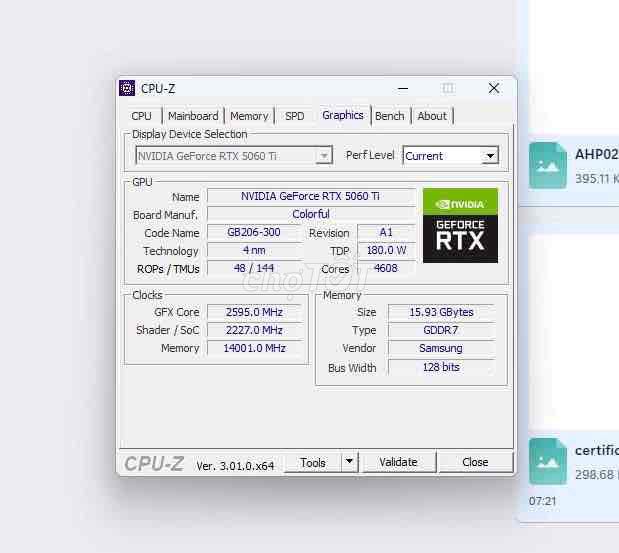Click the Cores 4608 value

click(x=386, y=268)
